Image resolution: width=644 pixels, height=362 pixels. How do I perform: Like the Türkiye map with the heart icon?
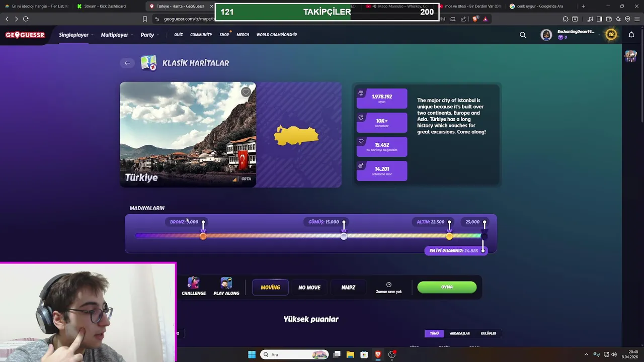point(246,92)
